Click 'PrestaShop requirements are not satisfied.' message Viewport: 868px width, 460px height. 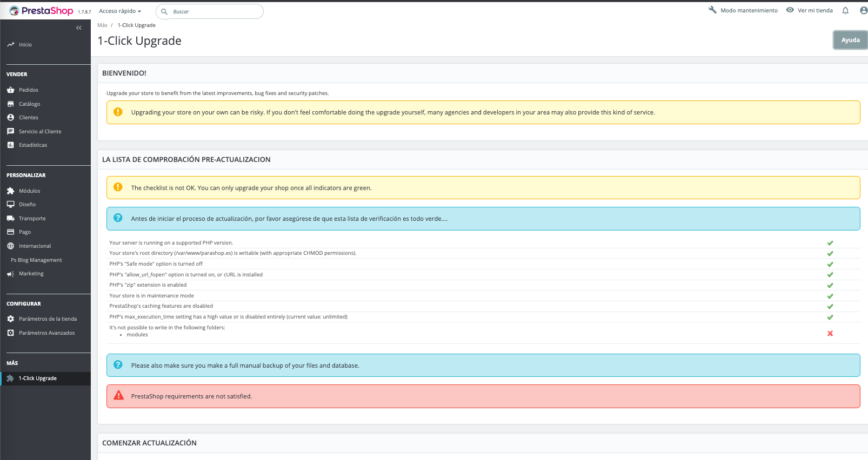[x=191, y=396]
